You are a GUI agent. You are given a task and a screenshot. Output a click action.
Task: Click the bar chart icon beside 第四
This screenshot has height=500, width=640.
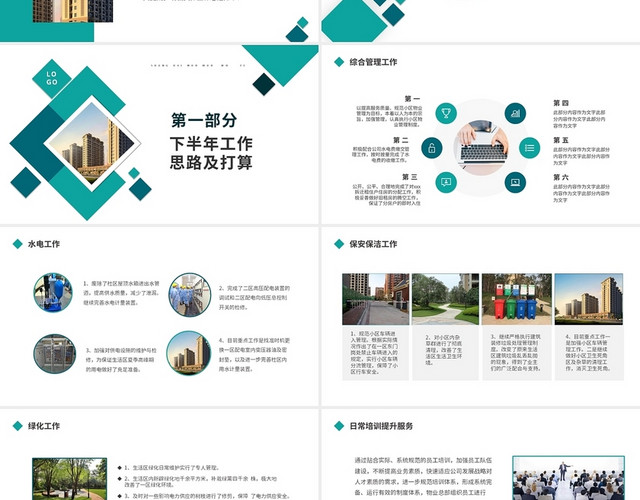pyautogui.click(x=515, y=113)
